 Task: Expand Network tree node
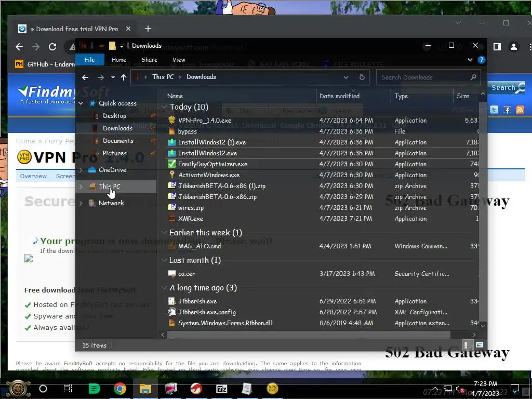(x=81, y=203)
